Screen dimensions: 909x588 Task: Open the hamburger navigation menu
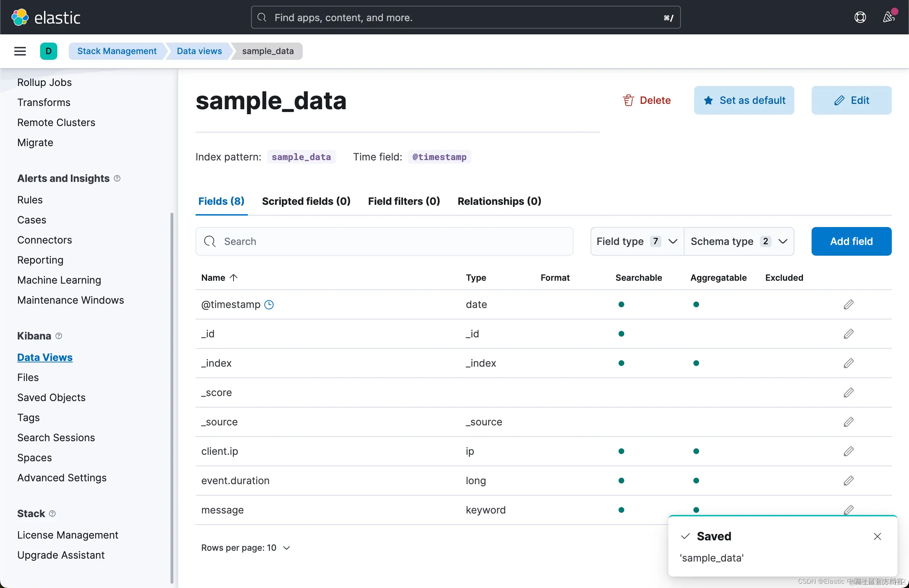click(x=20, y=51)
